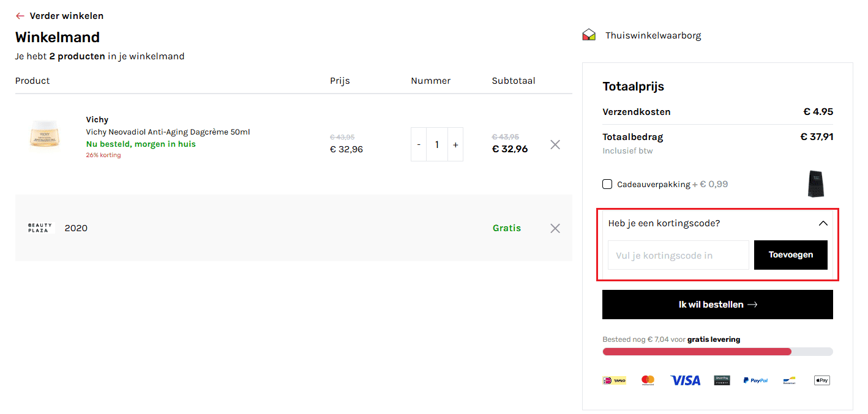This screenshot has width=868, height=414.
Task: Click the Bancontact payment icon
Action: point(789,380)
